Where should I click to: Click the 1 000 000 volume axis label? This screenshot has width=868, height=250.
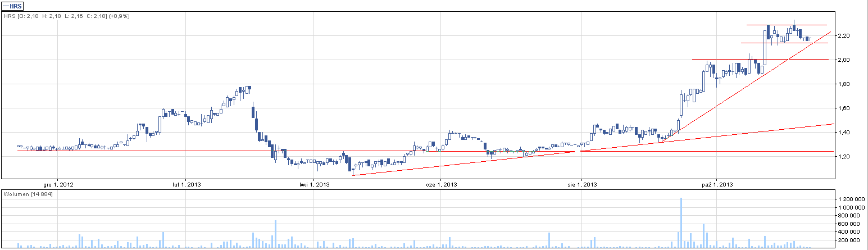[x=852, y=207]
